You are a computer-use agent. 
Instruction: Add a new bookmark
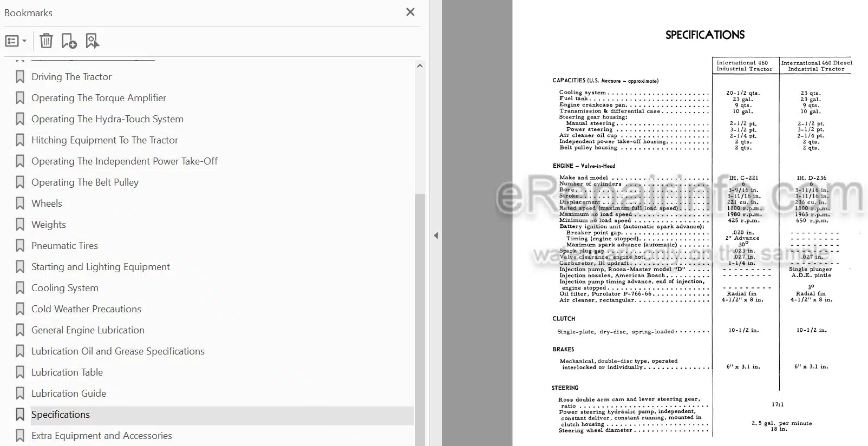pos(69,41)
